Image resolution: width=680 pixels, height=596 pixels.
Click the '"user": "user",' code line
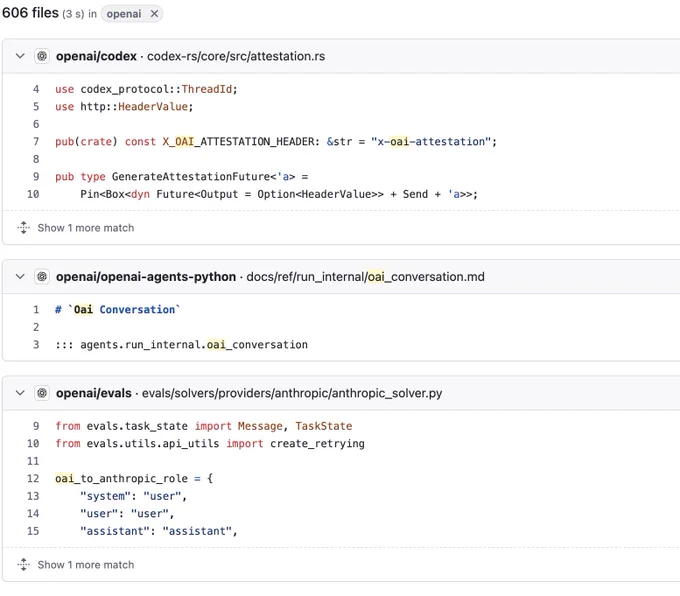(127, 514)
